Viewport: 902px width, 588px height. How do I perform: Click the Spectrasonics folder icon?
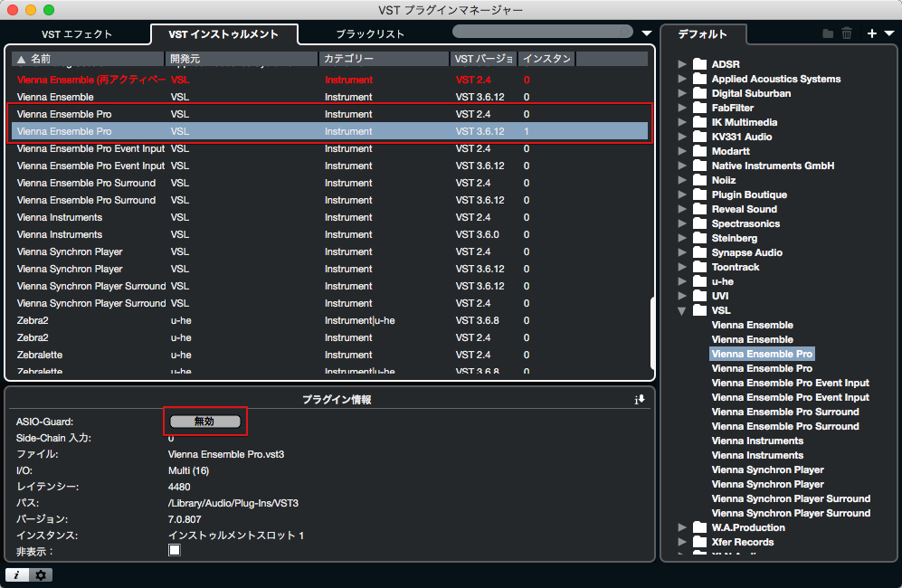tap(699, 223)
